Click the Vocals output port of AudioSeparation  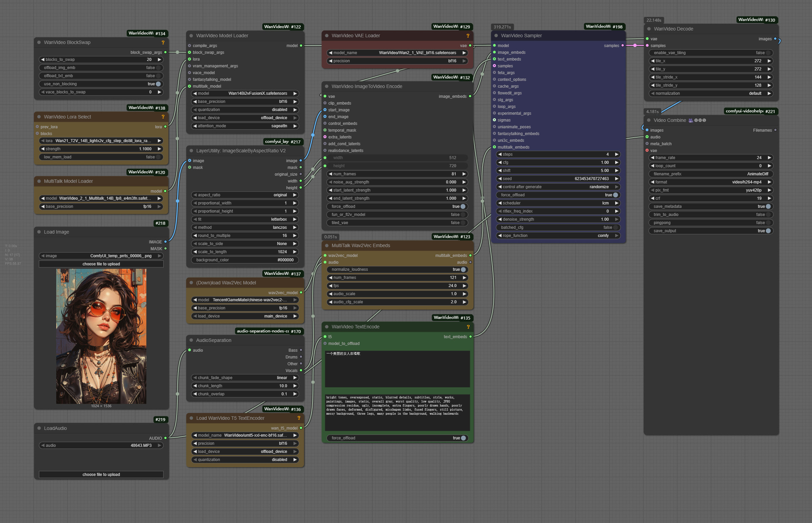tap(301, 371)
